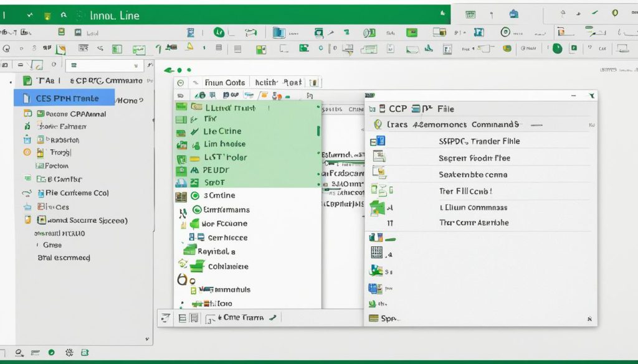The image size is (638, 364).
Task: Click the "Cerr hiecee" list entry
Action: tap(227, 238)
